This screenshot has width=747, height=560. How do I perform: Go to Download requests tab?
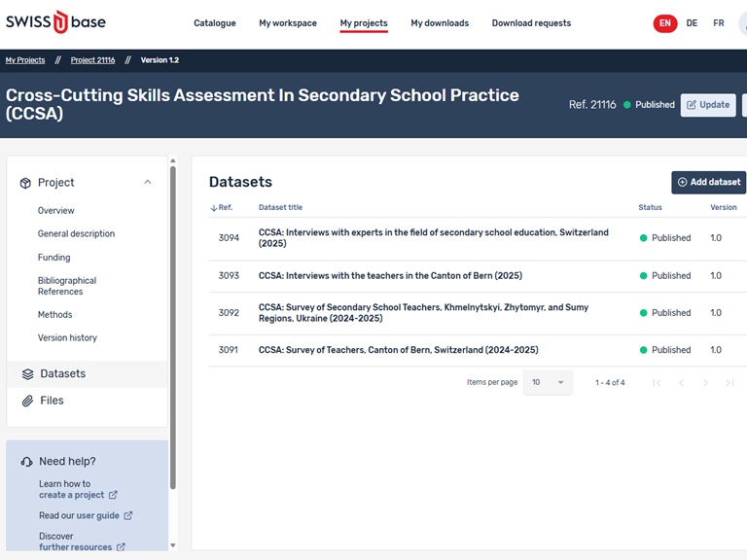(531, 23)
